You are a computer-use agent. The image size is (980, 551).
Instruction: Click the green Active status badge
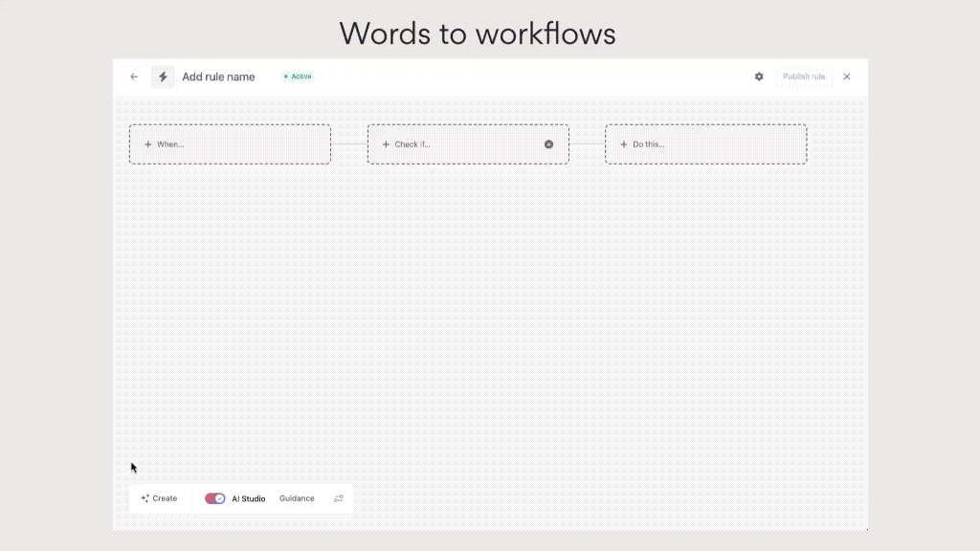(x=298, y=77)
